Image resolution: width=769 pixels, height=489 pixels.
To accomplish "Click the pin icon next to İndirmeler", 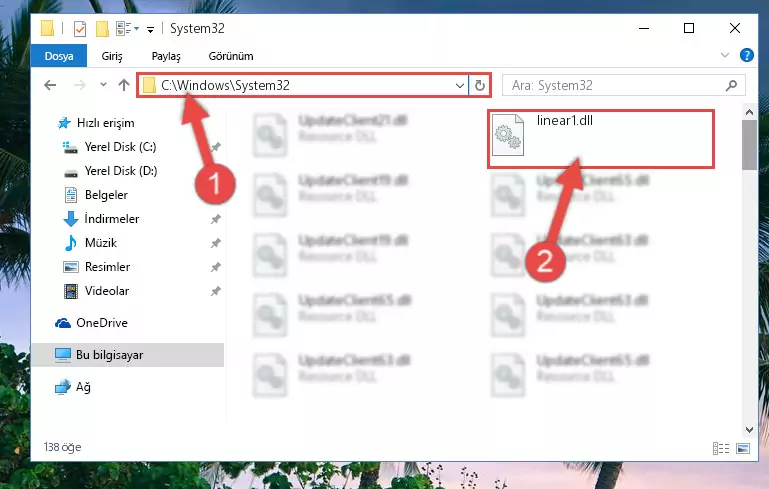I will pos(215,219).
